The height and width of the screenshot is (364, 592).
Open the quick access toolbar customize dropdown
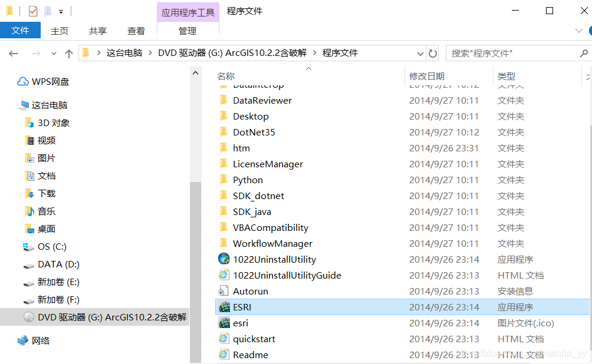pos(61,12)
